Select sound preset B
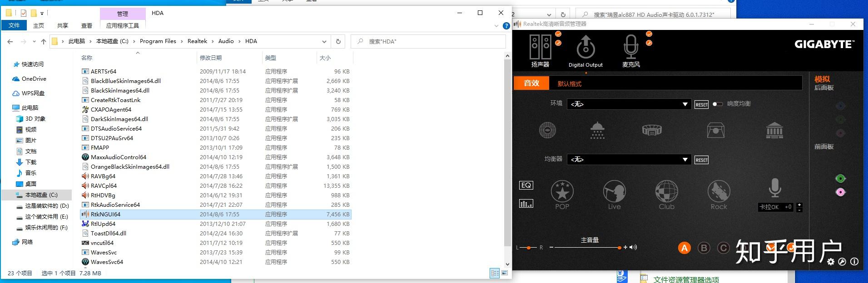The width and height of the screenshot is (868, 283). tap(704, 248)
